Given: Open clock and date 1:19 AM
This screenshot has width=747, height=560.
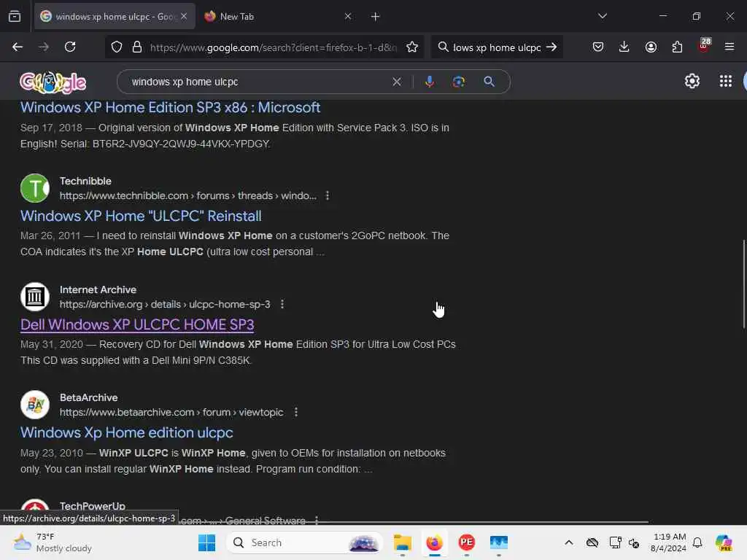Looking at the screenshot, I should pos(669,542).
